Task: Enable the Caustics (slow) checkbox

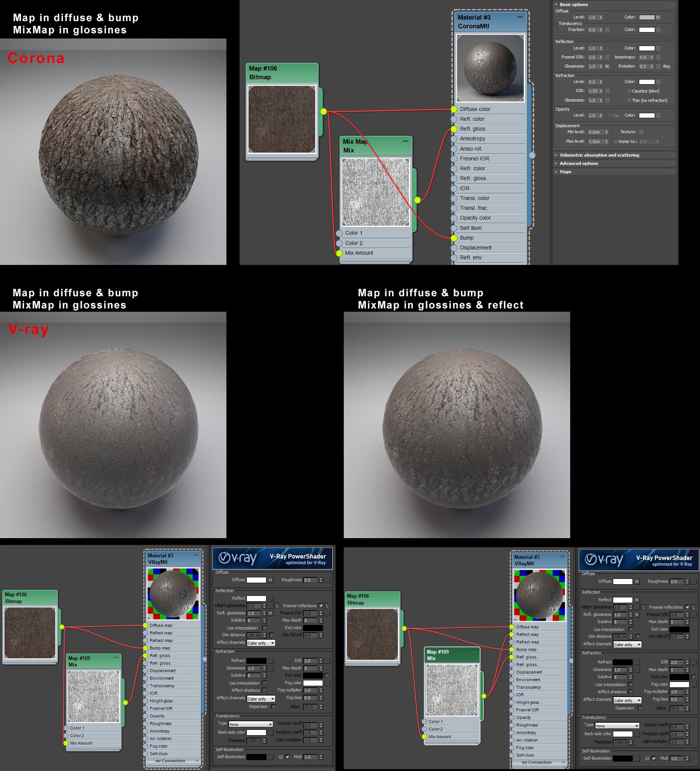Action: [629, 91]
